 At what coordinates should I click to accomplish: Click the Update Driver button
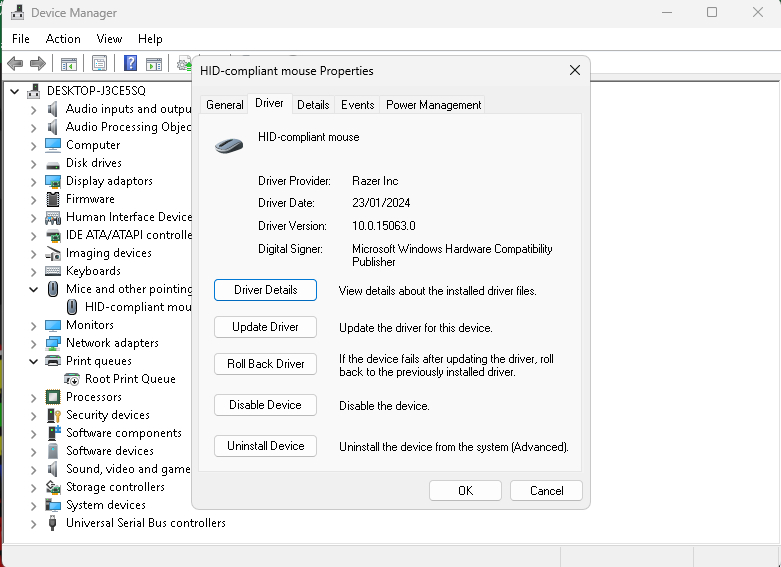coord(265,327)
